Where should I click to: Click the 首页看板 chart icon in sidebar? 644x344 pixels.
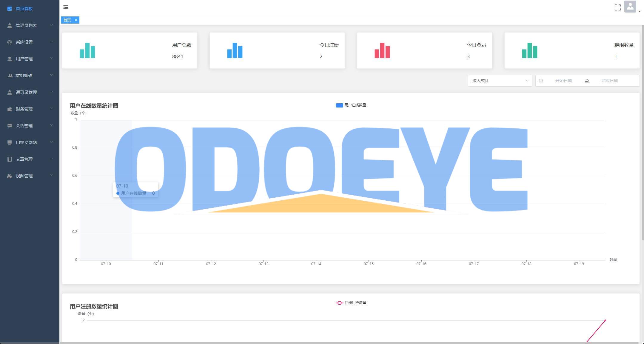click(x=10, y=9)
